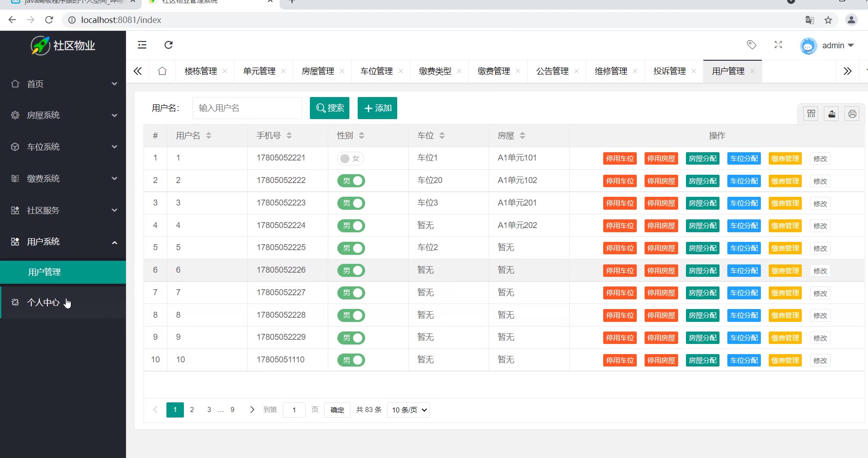Click the print table icon
Screen dimensions: 868x458
[852, 114]
